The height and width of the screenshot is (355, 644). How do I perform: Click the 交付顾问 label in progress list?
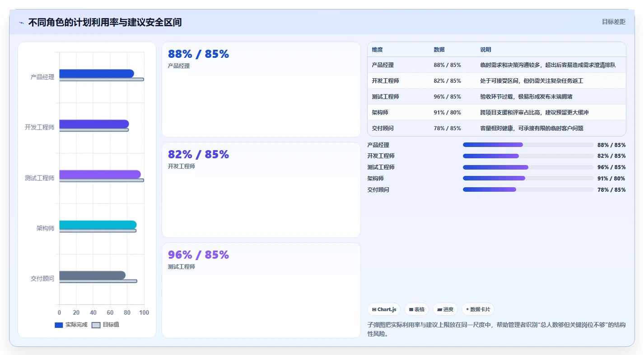pyautogui.click(x=378, y=190)
